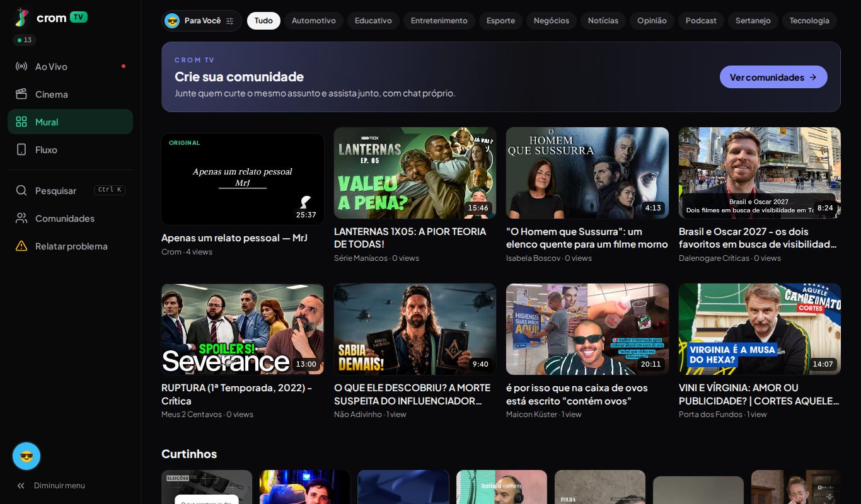Open the O Homem que Sussurra thumbnail
Image resolution: width=861 pixels, height=504 pixels.
click(587, 173)
